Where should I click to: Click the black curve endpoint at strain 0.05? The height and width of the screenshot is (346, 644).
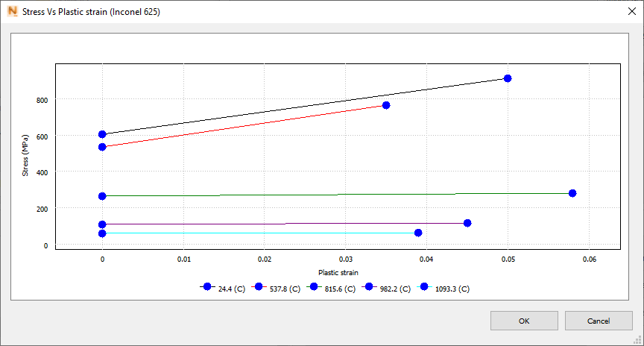(x=508, y=78)
